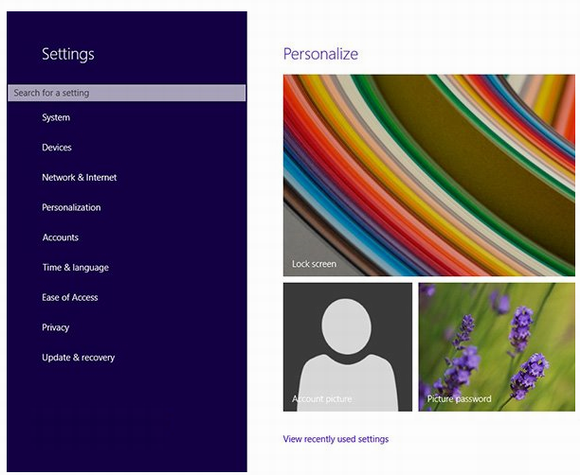Click the Search for a setting field

(x=127, y=93)
